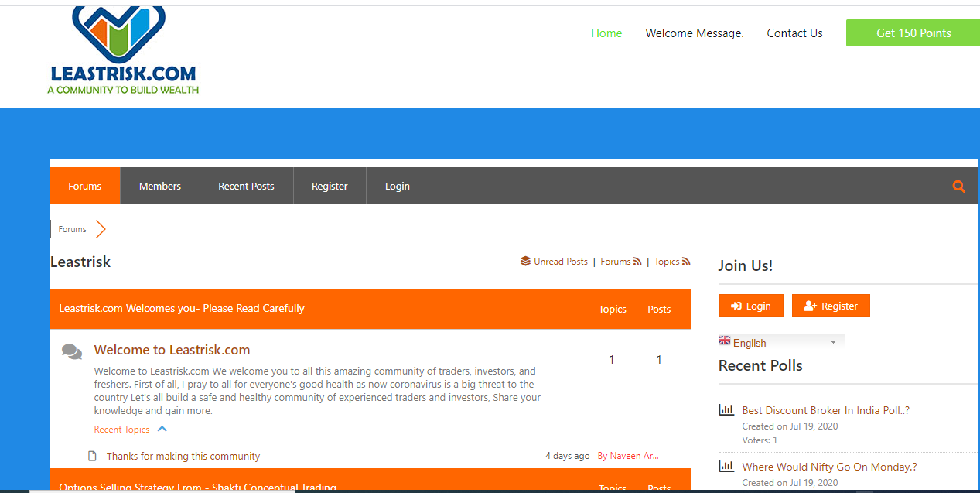Click the speech bubbles icon beside Welcome forum
The width and height of the screenshot is (980, 493).
72,352
